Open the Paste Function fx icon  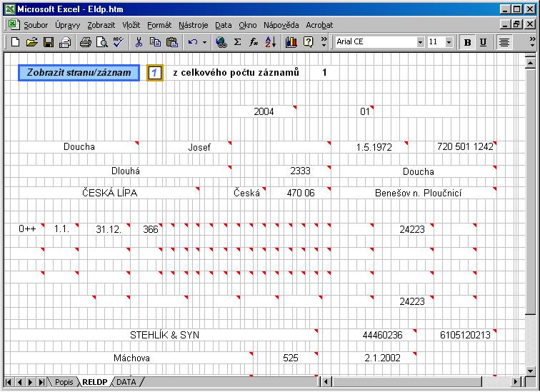(254, 42)
